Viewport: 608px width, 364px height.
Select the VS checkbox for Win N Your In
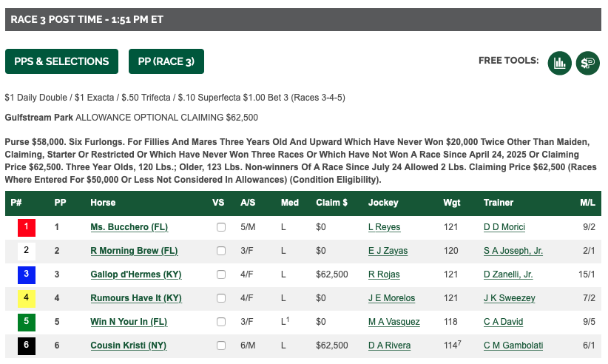coord(220,322)
